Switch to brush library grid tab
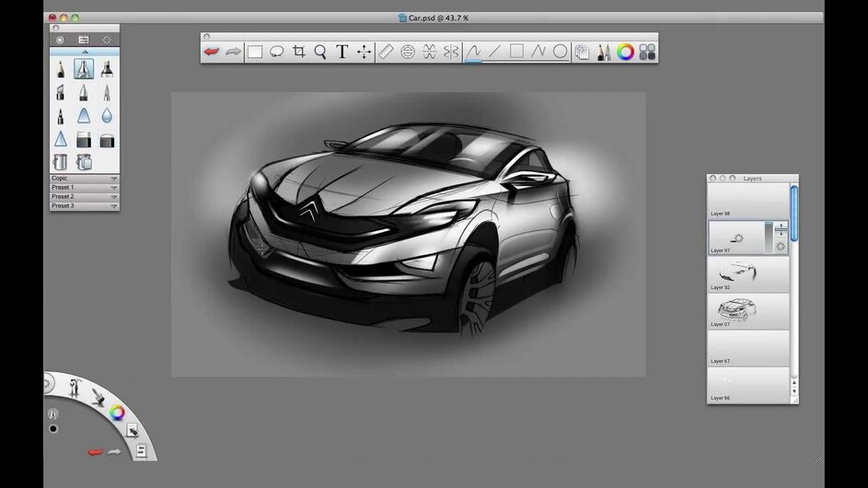The height and width of the screenshot is (488, 868). point(84,40)
